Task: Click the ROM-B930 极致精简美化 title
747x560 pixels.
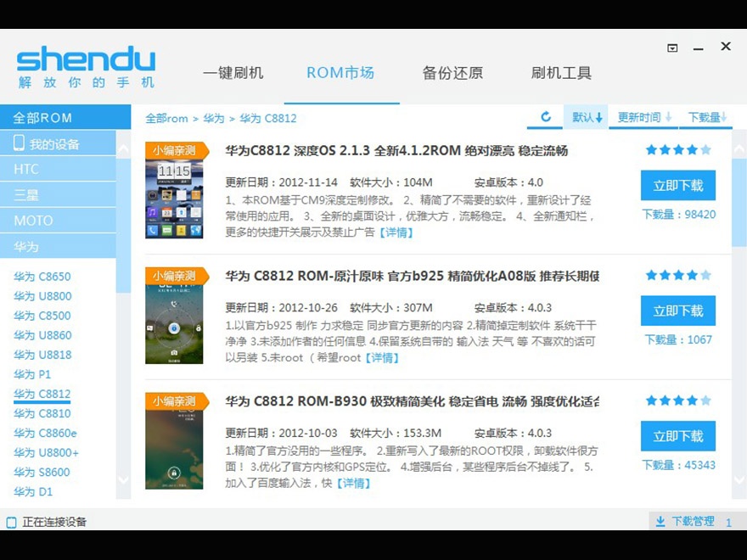Action: pos(412,401)
